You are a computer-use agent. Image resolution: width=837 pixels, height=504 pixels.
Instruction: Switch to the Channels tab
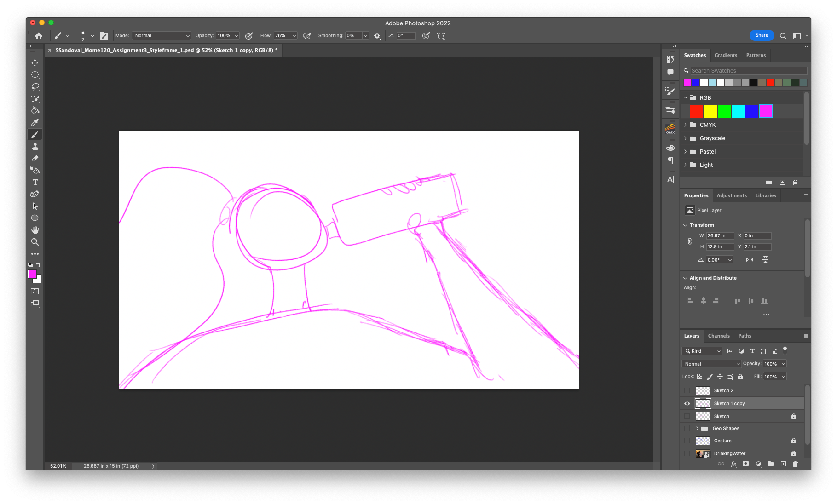719,336
